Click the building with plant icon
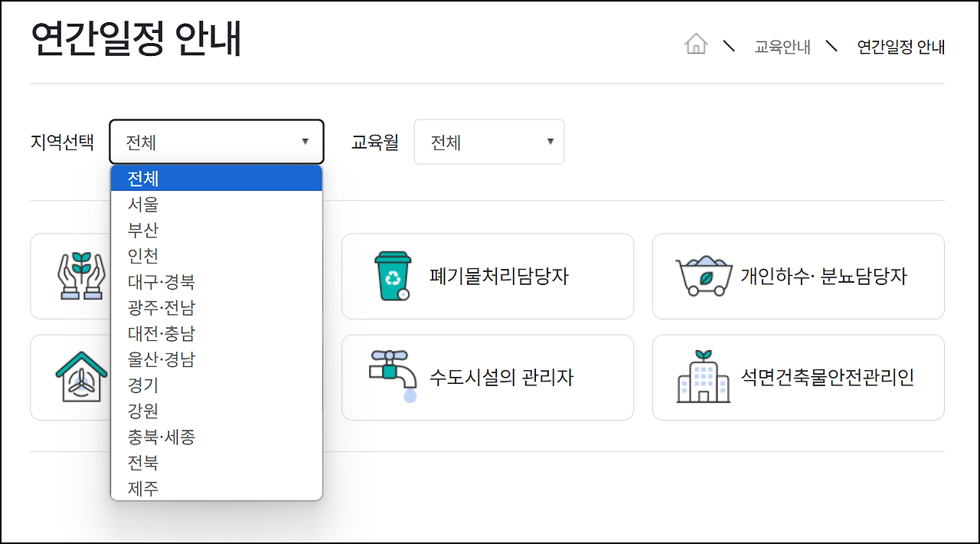This screenshot has height=544, width=980. pos(703,376)
